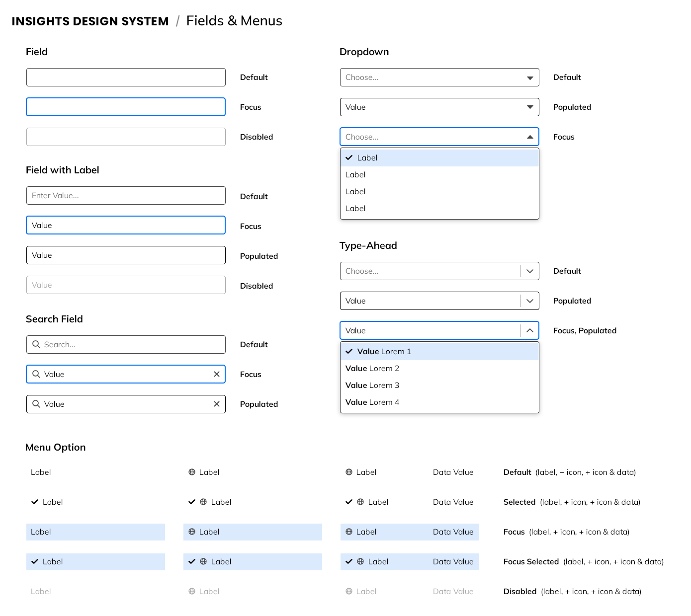Viewport: 691px width, 616px height.
Task: Click the globe icon beside the default menu Label
Action: 192,472
